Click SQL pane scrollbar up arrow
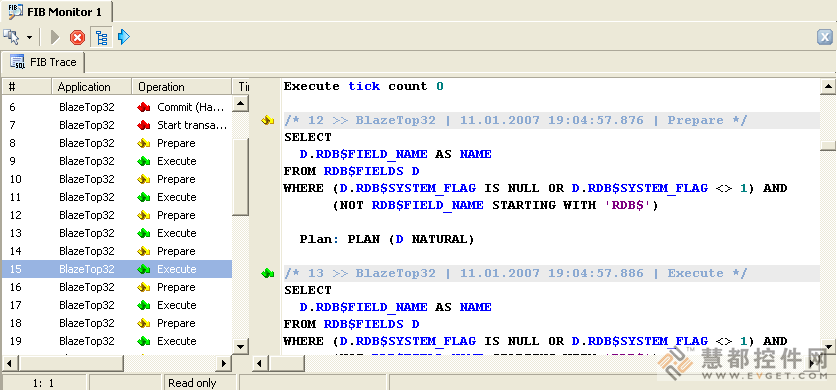The image size is (837, 391). coord(828,87)
